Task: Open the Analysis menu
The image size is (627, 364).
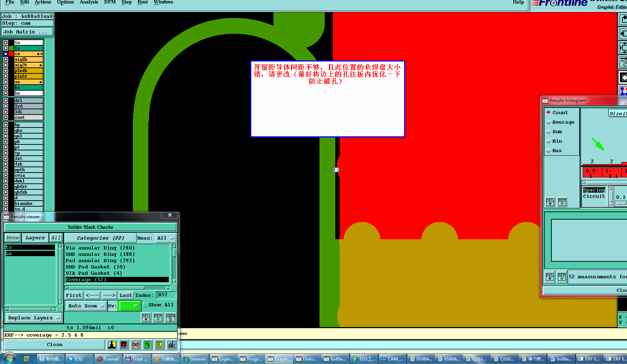Action: (x=89, y=2)
